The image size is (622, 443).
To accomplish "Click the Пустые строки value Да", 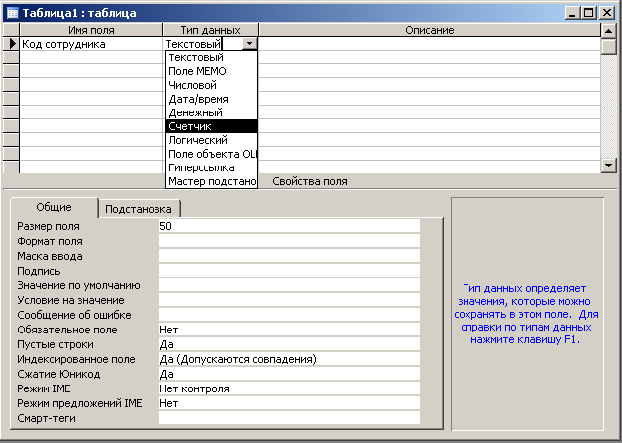I will (289, 344).
